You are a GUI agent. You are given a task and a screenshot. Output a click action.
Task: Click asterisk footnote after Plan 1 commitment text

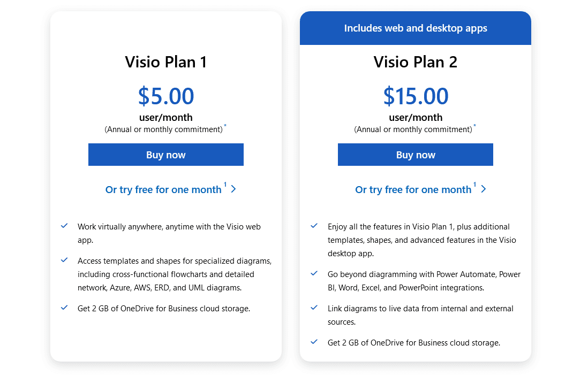tap(225, 126)
